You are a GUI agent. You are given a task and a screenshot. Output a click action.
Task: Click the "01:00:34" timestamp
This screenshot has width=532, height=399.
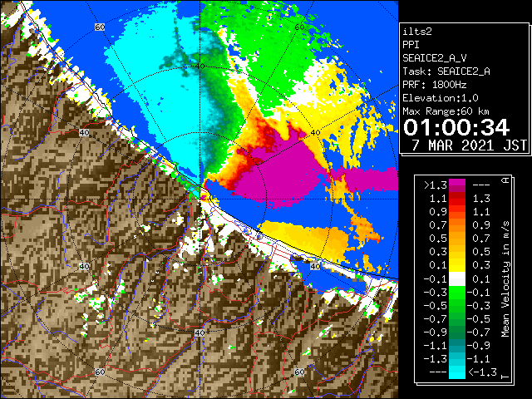(456, 127)
